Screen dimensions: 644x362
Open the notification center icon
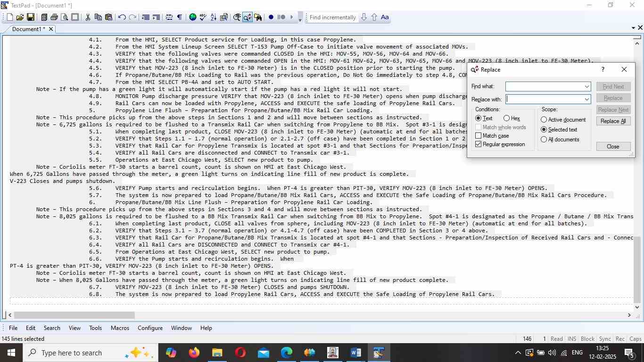click(x=629, y=353)
